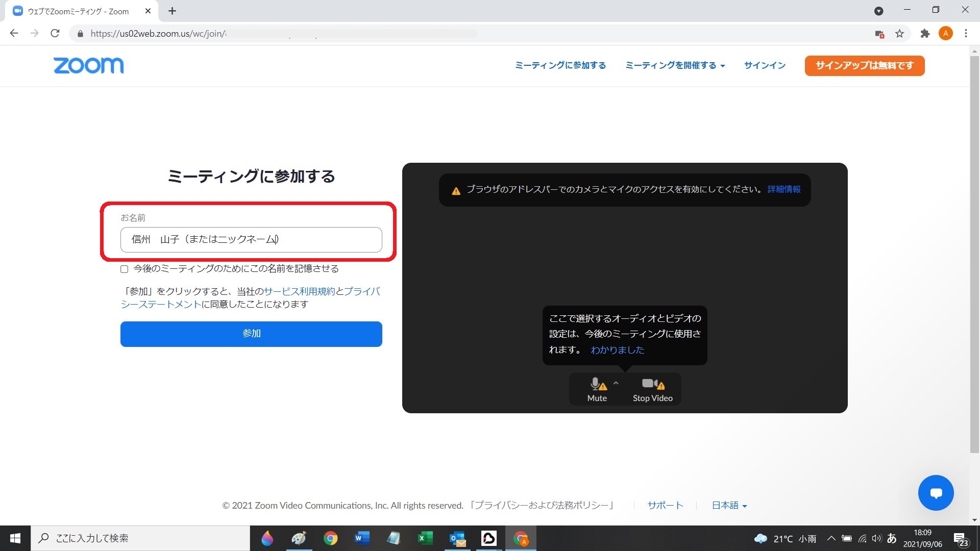The width and height of the screenshot is (980, 551).
Task: Expand the 日本語 language dropdown in the footer
Action: [x=729, y=505]
